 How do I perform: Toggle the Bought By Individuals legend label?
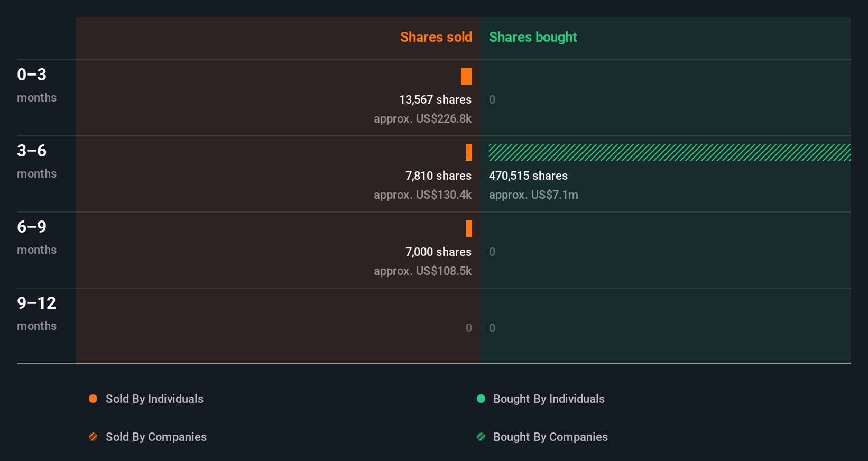[549, 399]
